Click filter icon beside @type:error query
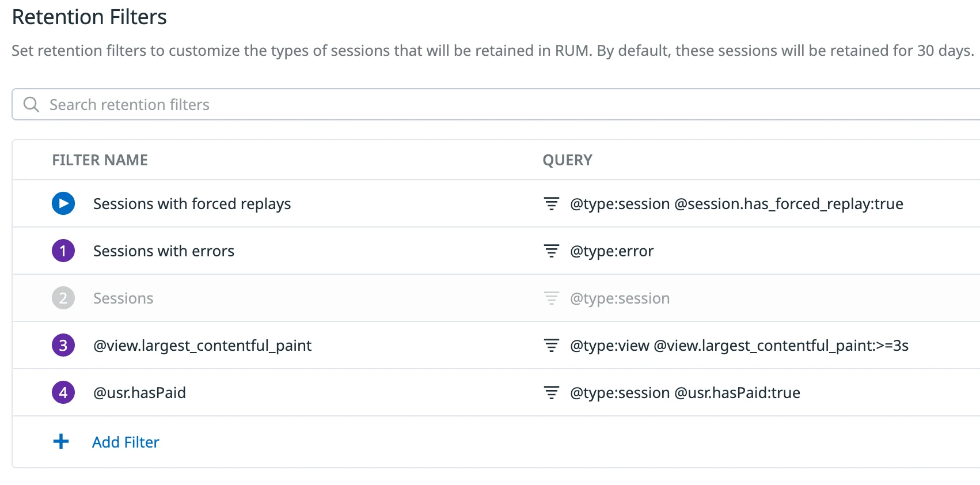Viewport: 980px width, 485px height. click(x=552, y=251)
